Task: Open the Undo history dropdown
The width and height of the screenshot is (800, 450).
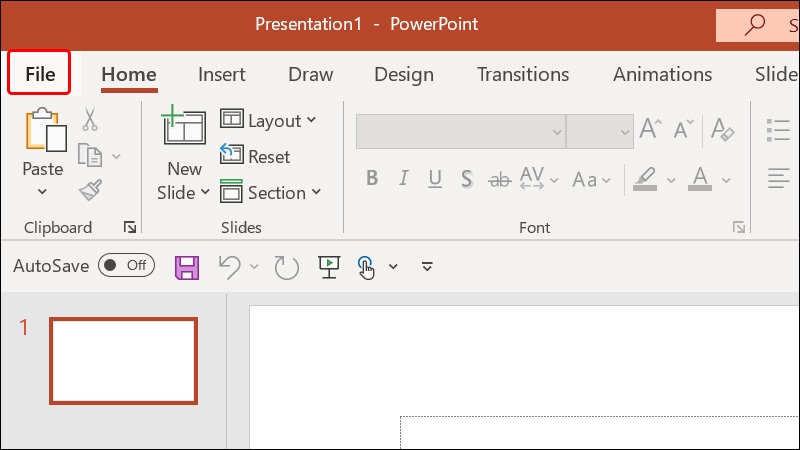Action: click(x=254, y=266)
